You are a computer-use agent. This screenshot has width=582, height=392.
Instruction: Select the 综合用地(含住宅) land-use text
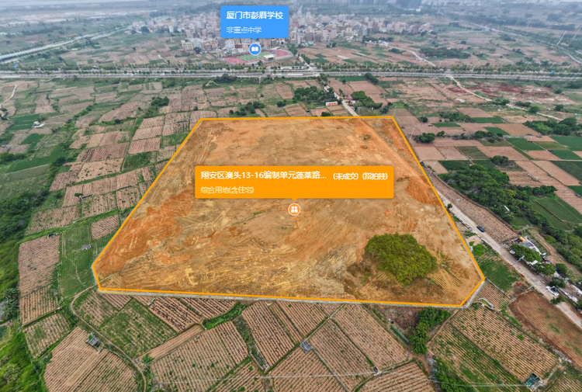(227, 189)
